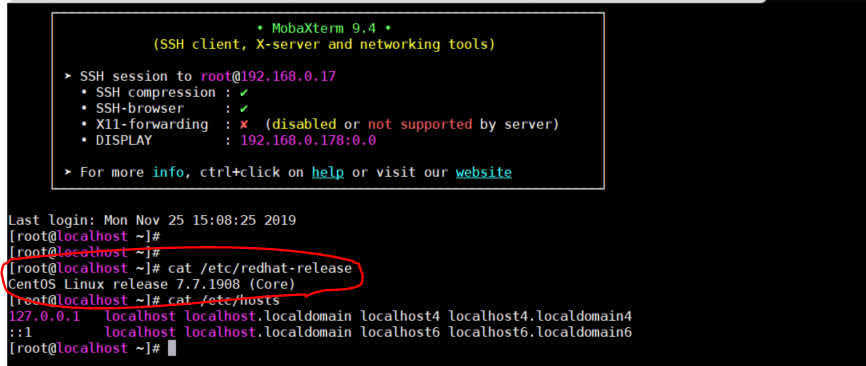Click the root@192.168.0.17 session address
The height and width of the screenshot is (366, 866).
point(268,76)
